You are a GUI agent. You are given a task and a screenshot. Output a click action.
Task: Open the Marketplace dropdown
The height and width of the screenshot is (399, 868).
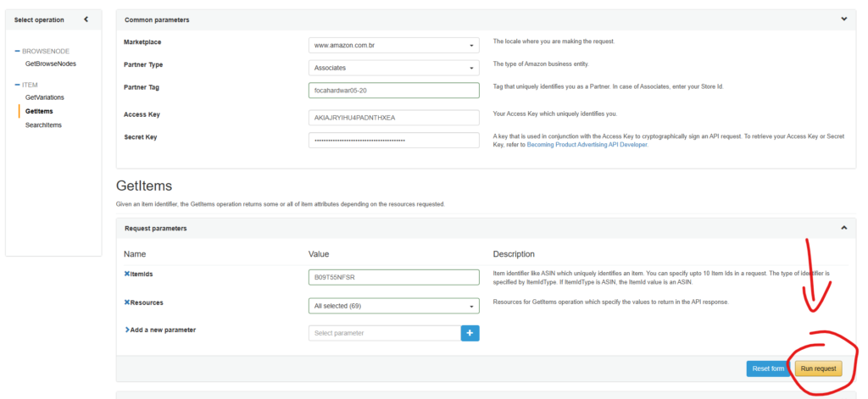(393, 46)
